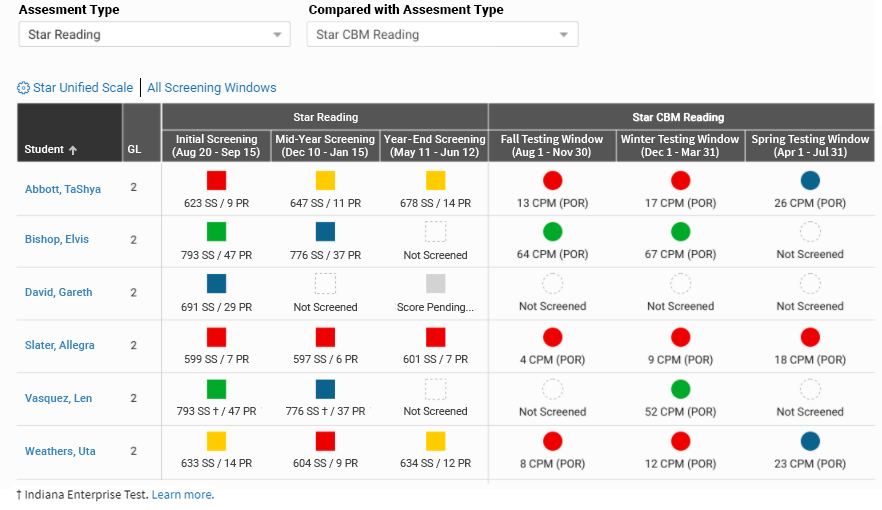Image resolution: width=882 pixels, height=510 pixels.
Task: Choose All Screening Windows link
Action: click(x=212, y=88)
